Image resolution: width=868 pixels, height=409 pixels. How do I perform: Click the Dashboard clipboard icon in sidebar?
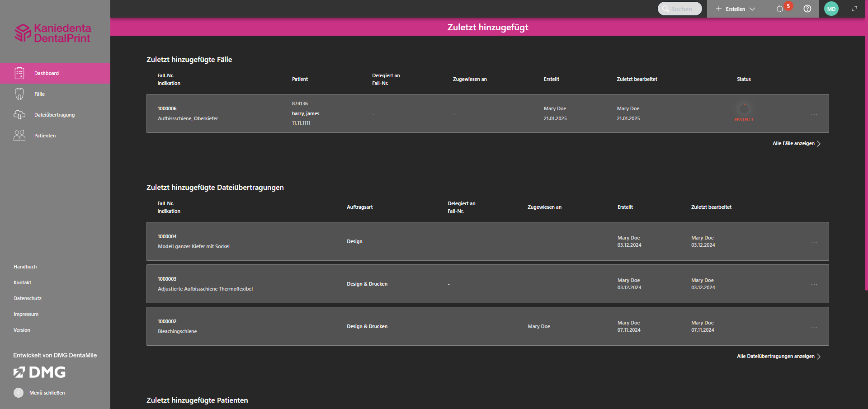click(19, 73)
